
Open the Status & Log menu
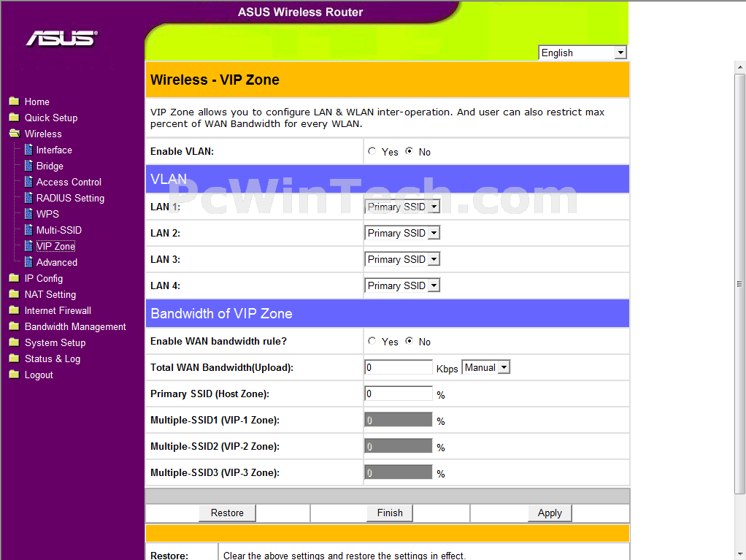point(53,358)
